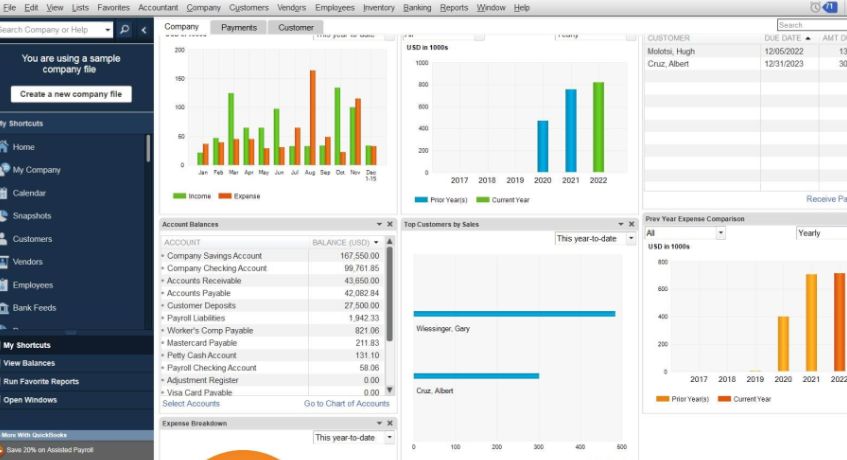Image resolution: width=847 pixels, height=460 pixels.
Task: Expand the Top Customers date range dropdown
Action: 630,239
